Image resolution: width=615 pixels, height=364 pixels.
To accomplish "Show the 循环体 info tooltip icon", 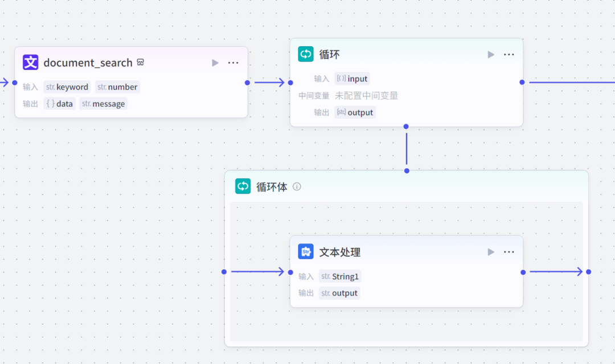I will [x=297, y=187].
